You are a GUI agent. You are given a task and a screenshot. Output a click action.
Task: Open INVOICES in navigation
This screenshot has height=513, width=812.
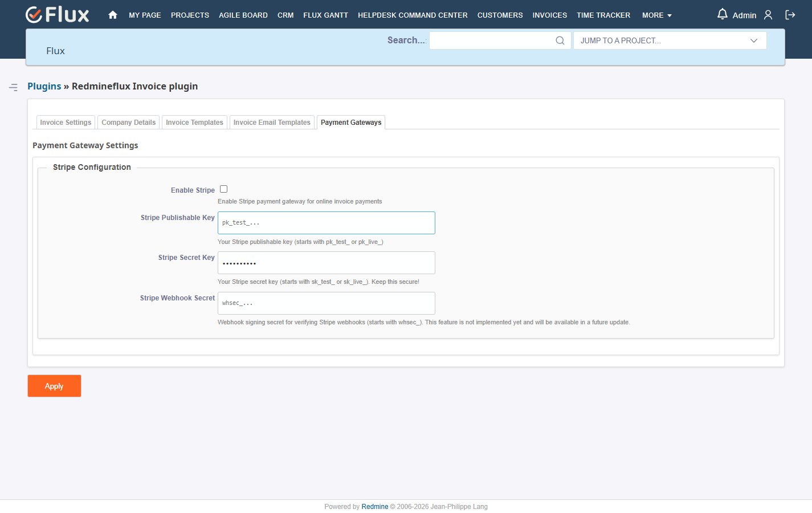tap(549, 15)
